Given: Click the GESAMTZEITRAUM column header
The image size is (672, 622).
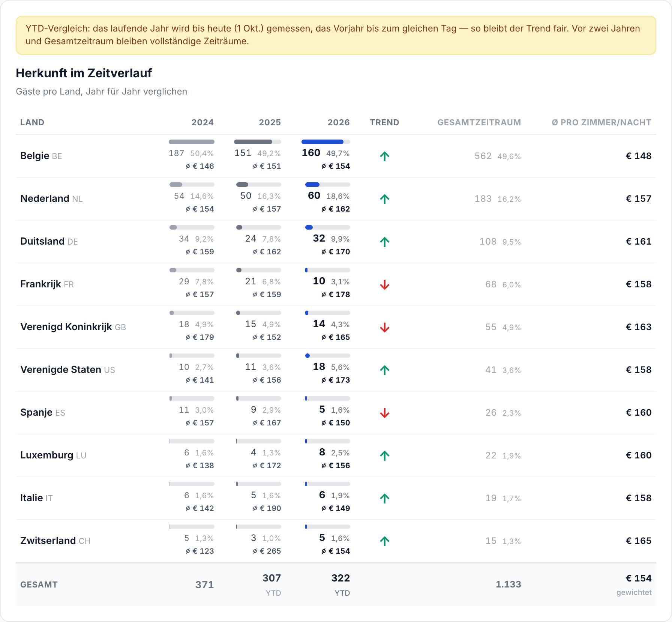Looking at the screenshot, I should 479,122.
